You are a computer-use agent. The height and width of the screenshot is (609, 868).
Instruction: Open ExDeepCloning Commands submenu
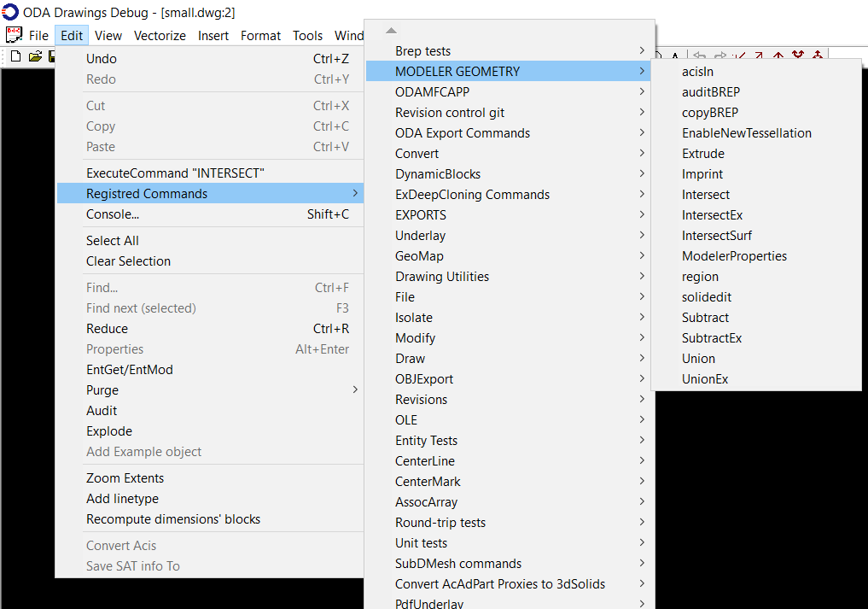510,195
